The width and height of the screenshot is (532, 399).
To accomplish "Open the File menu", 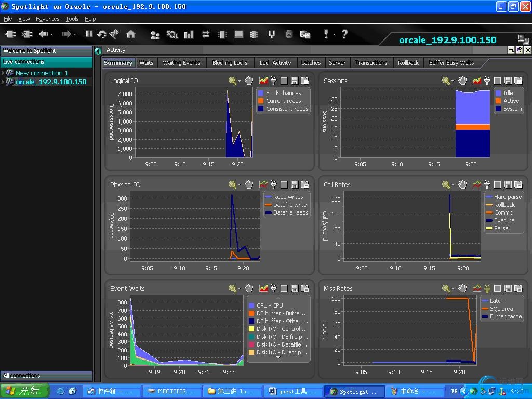I will [x=8, y=19].
